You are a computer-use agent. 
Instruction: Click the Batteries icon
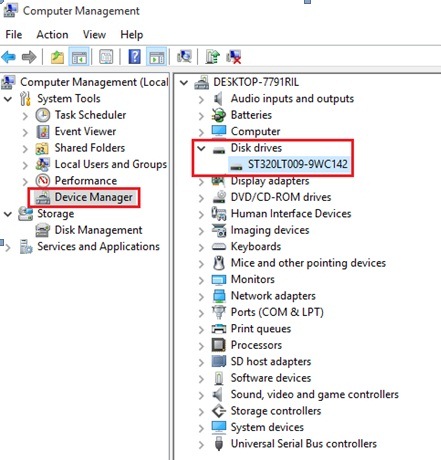point(219,115)
